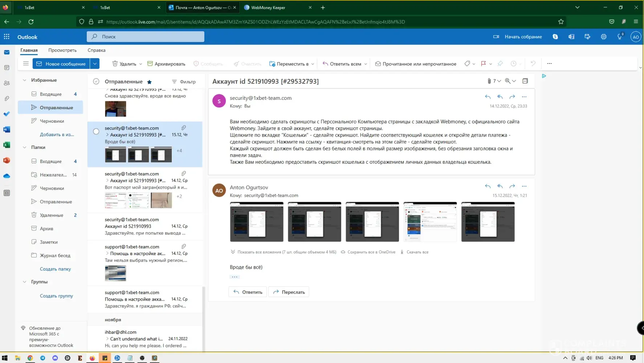
Task: Open People contacts in the left rail
Action: [x=7, y=83]
